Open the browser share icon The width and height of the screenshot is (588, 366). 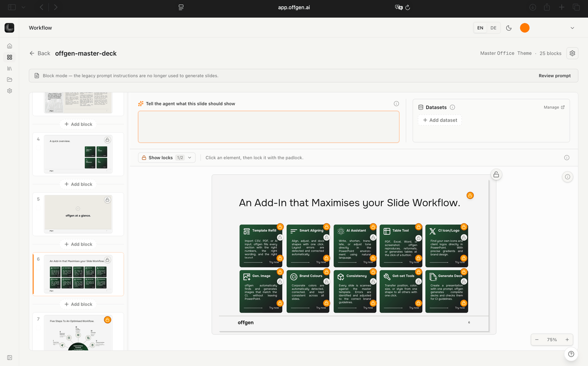(x=547, y=7)
